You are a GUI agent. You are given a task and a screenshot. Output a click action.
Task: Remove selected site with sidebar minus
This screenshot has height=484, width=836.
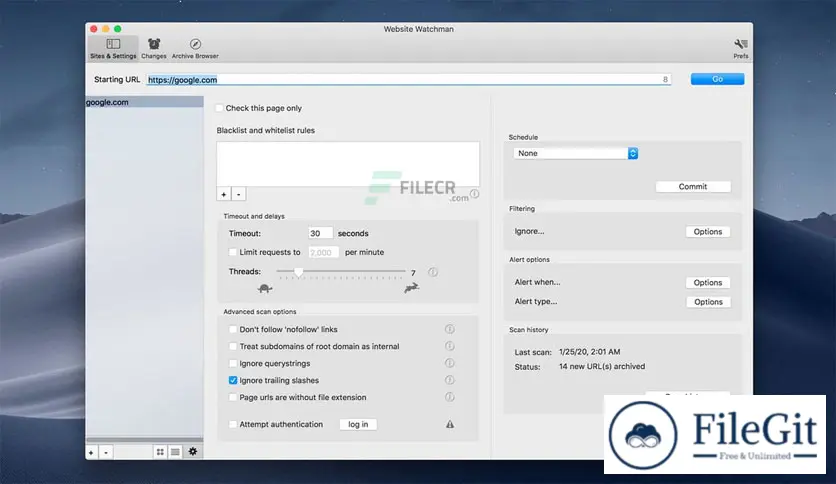pyautogui.click(x=106, y=453)
